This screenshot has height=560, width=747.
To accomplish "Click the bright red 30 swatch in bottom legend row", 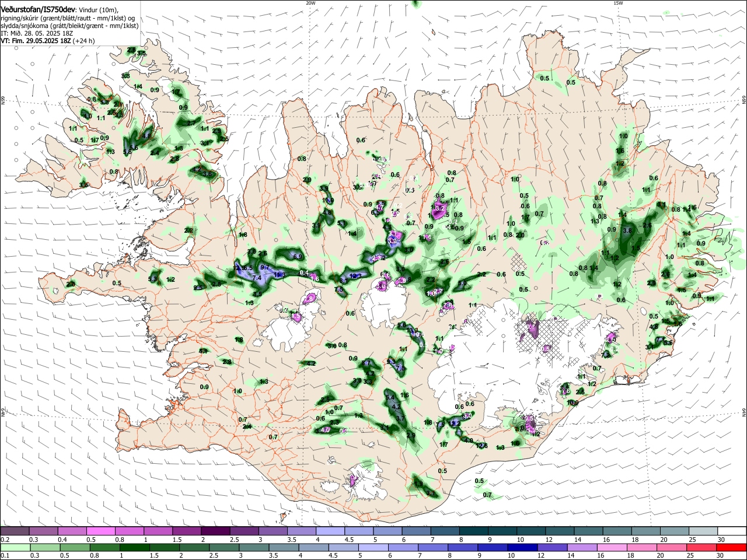I will click(x=732, y=547).
